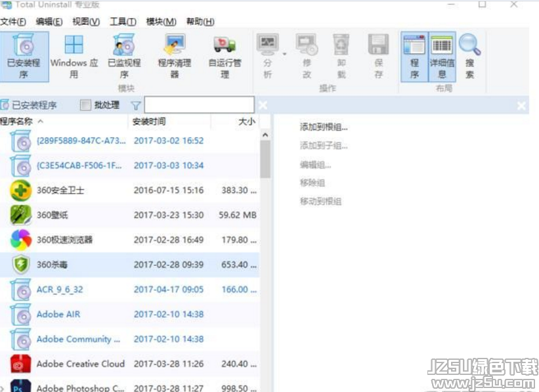Select the Adobe Creative Cloud icon

pos(21,364)
